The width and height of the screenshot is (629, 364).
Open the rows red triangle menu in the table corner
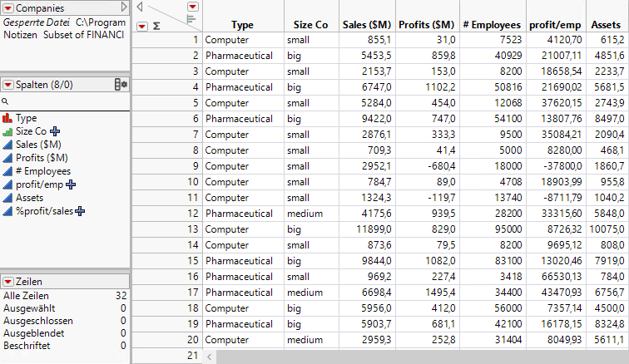click(x=142, y=27)
